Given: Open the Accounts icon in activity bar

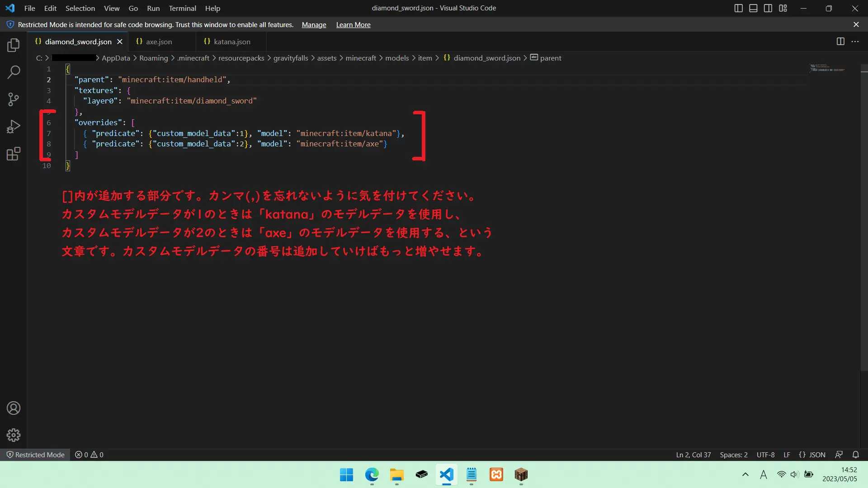Looking at the screenshot, I should click(14, 408).
